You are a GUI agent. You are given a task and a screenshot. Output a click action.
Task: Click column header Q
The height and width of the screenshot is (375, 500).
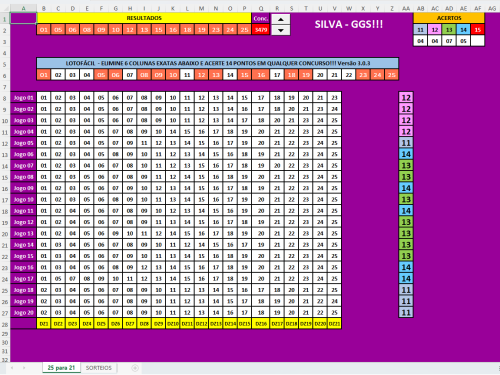coord(261,8)
